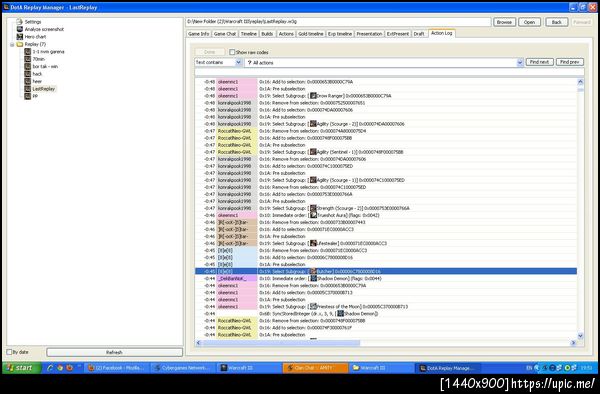Open the Builds tab

click(267, 34)
